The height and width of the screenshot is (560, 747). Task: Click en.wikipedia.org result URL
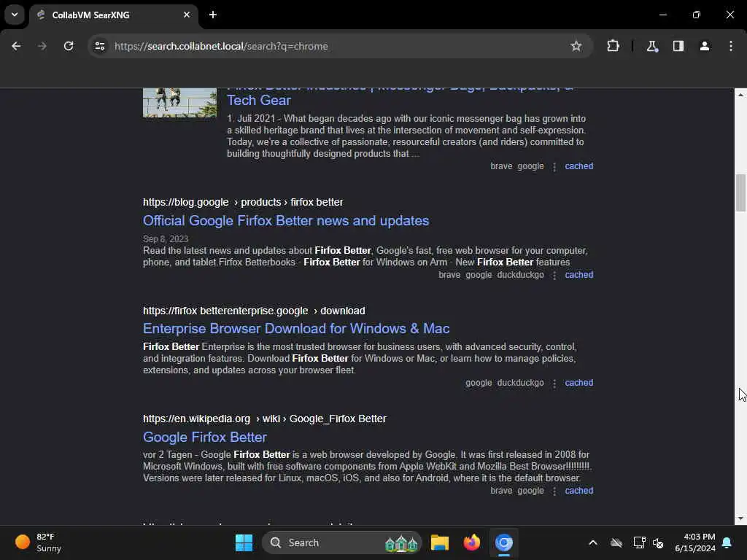pyautogui.click(x=264, y=419)
